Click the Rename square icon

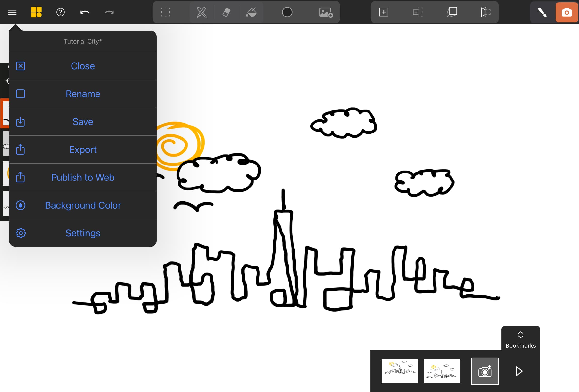click(20, 94)
